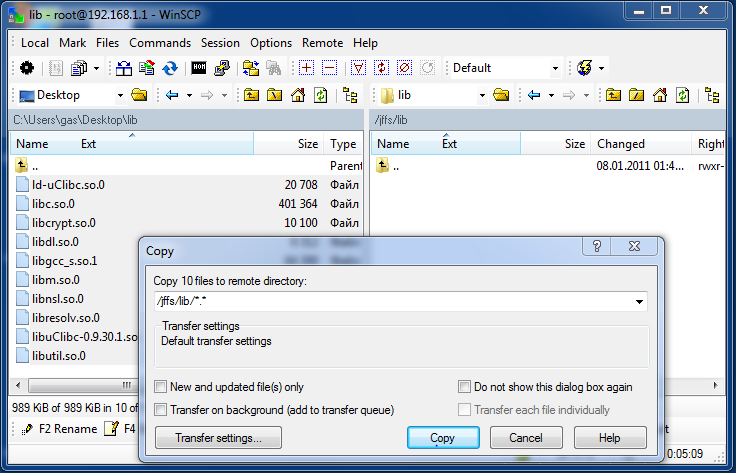
Task: Click the Cancel button
Action: tap(526, 438)
